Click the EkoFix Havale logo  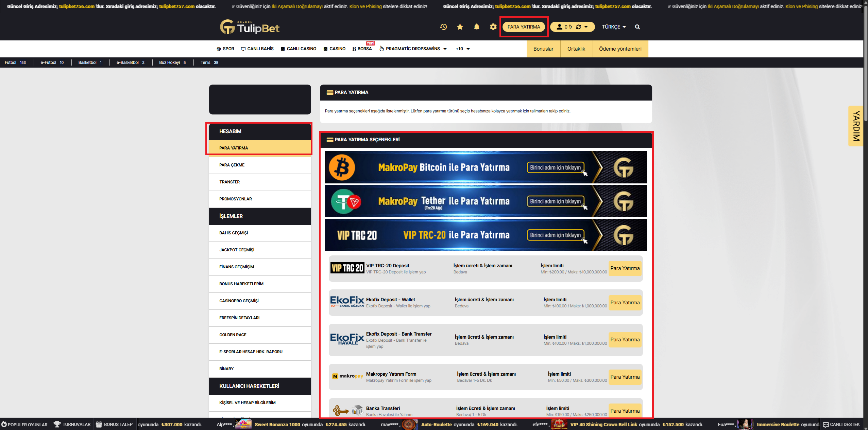click(x=347, y=339)
